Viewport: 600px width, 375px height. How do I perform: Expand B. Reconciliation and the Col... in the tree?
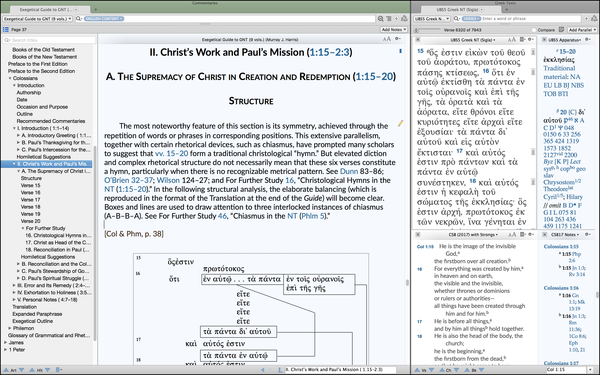[18, 264]
